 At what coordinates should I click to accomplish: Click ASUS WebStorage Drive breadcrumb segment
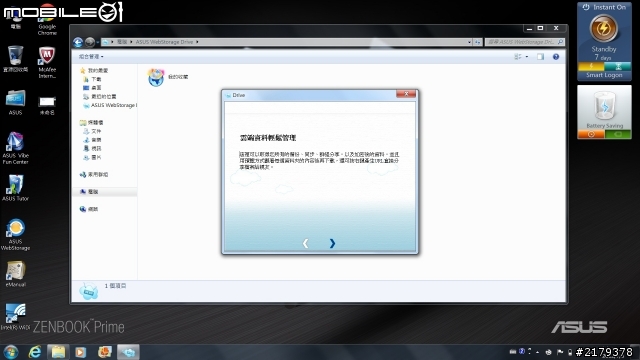pyautogui.click(x=164, y=42)
